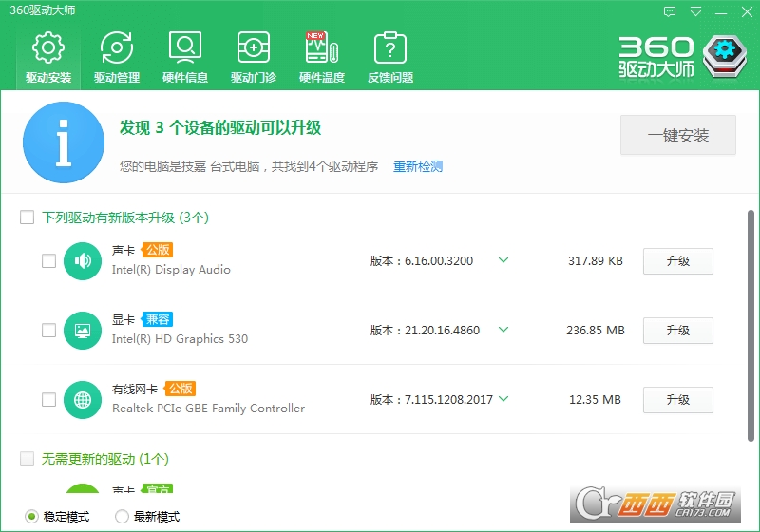This screenshot has width=760, height=532.
Task: Click the 一键安装 button
Action: pos(678,135)
